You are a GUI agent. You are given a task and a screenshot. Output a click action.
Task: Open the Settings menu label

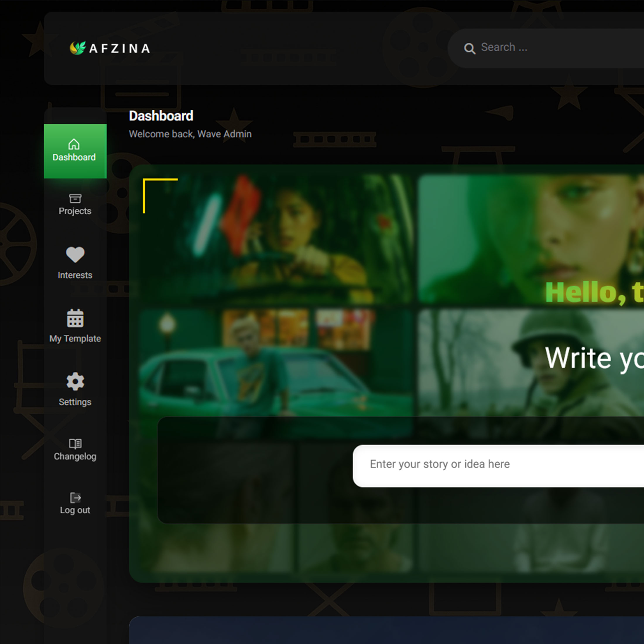[x=75, y=402]
